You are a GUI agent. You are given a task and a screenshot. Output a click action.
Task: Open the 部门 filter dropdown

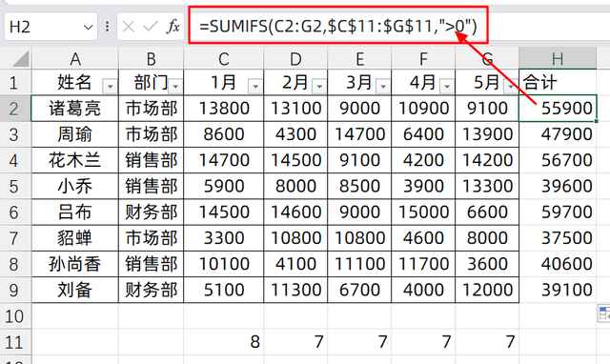(x=175, y=86)
